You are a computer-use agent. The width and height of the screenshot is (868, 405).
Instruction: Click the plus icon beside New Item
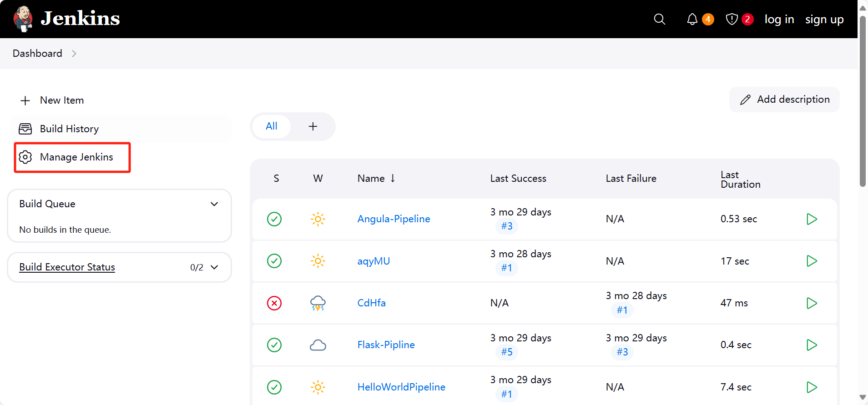pyautogui.click(x=25, y=100)
